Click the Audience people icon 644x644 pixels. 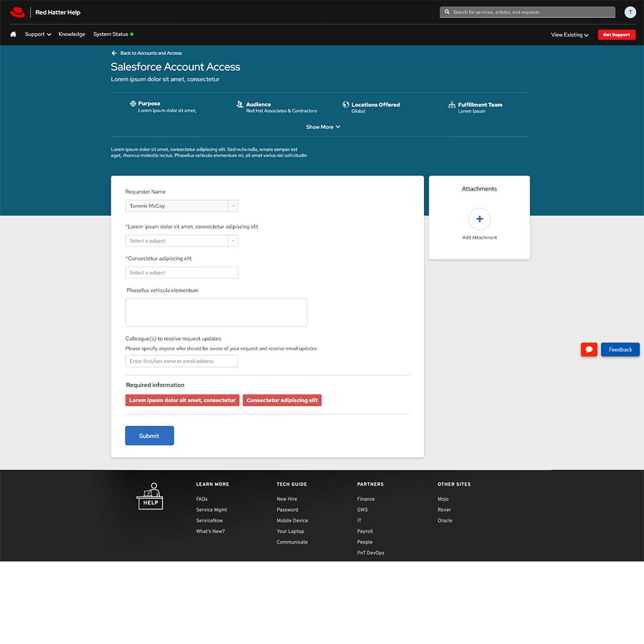(x=240, y=104)
